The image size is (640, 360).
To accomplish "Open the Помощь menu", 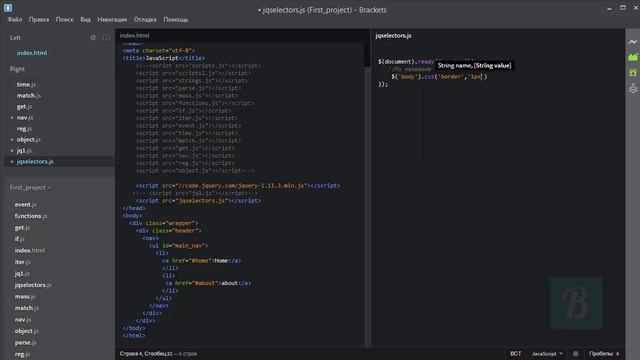I will click(x=176, y=20).
